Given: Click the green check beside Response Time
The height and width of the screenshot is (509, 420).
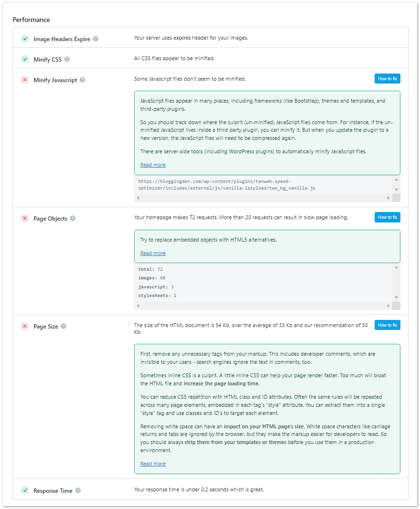Looking at the screenshot, I should [x=25, y=490].
